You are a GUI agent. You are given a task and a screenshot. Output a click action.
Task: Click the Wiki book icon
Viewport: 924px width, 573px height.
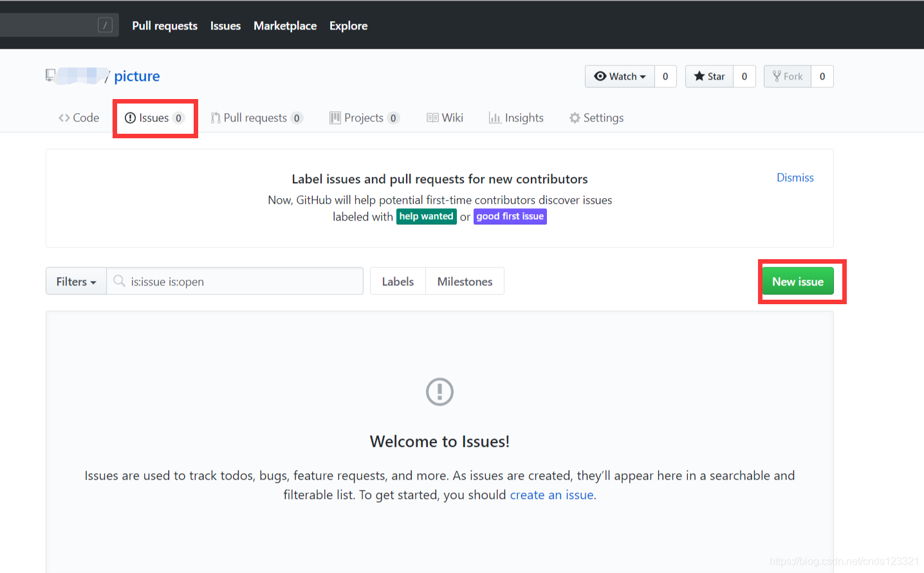pyautogui.click(x=432, y=118)
